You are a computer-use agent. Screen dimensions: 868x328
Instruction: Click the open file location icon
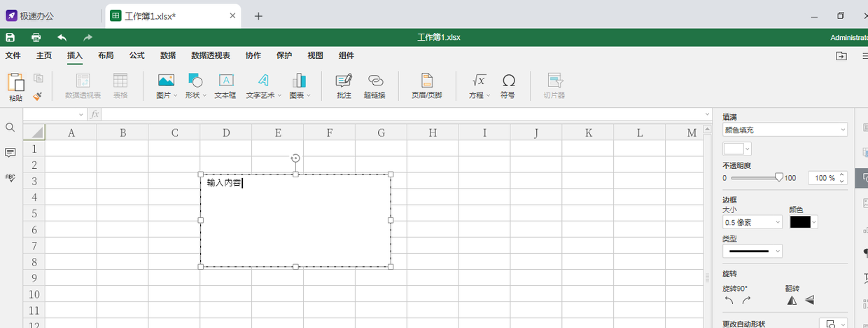pos(841,56)
